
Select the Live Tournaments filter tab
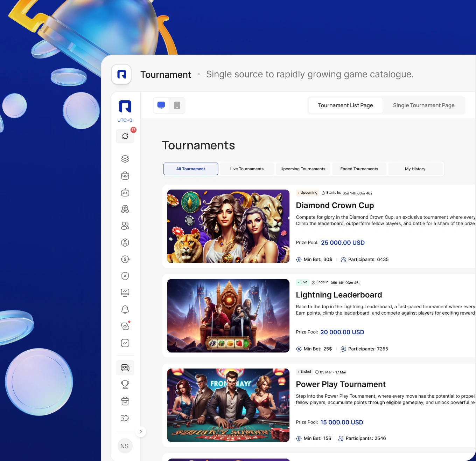click(247, 169)
